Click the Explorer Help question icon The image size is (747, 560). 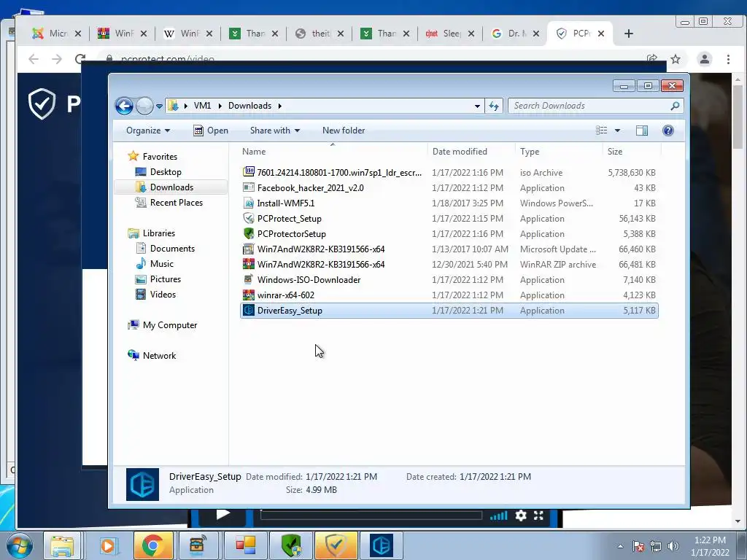pos(668,131)
